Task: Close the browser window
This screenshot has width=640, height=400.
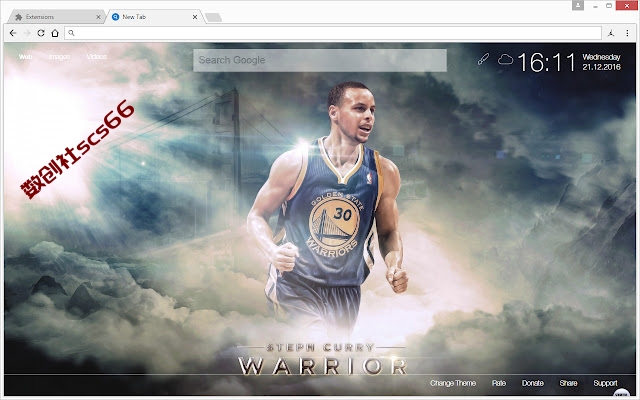Action: (628, 6)
